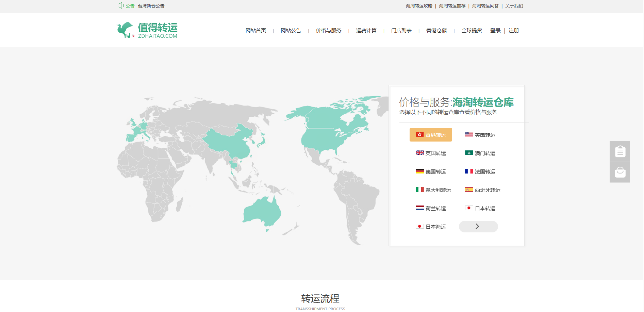Click the clipboard icon in right sidebar
Image resolution: width=644 pixels, height=312 pixels.
(x=620, y=151)
